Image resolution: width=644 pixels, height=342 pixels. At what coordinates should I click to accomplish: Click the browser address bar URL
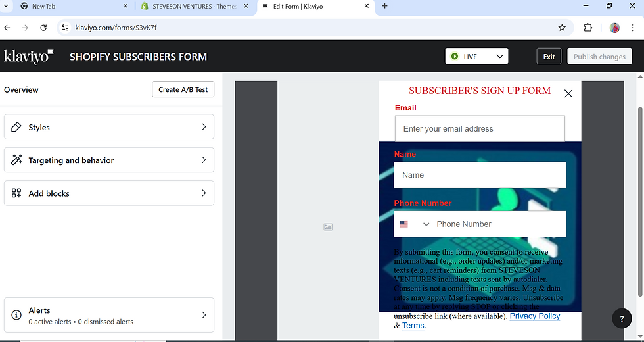click(116, 28)
